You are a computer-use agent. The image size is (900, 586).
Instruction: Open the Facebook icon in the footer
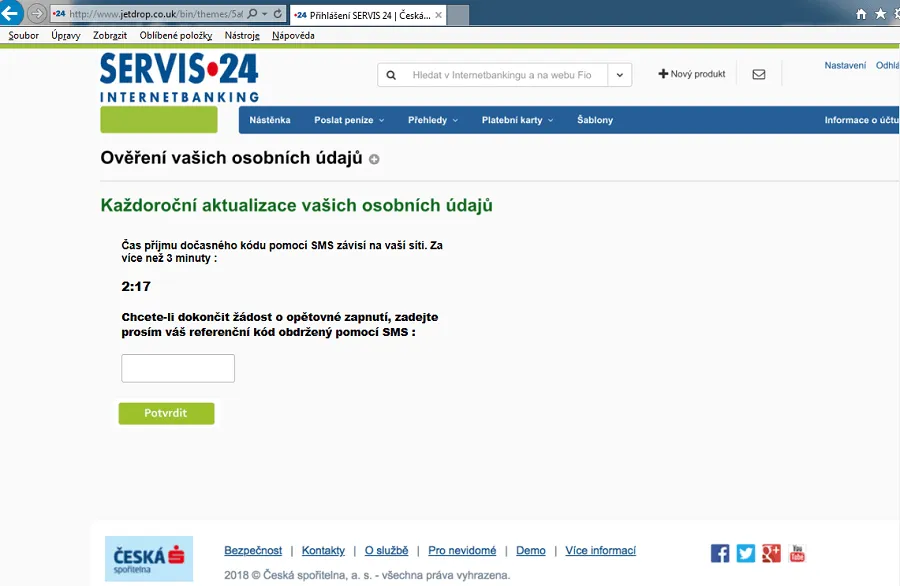[x=720, y=553]
